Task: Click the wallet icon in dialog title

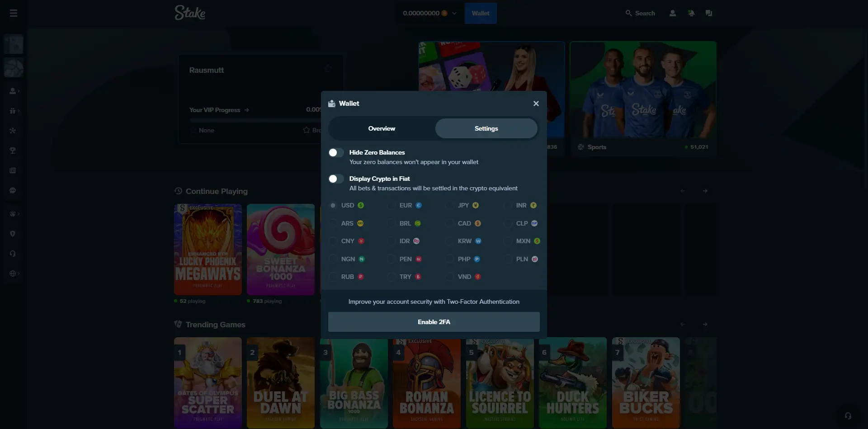Action: (x=332, y=104)
